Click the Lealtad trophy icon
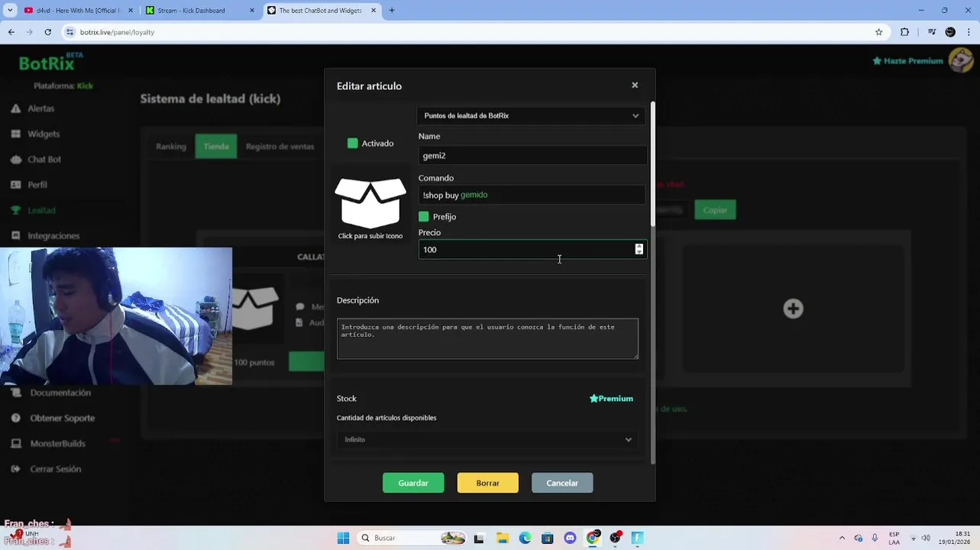This screenshot has height=550, width=980. tap(15, 210)
